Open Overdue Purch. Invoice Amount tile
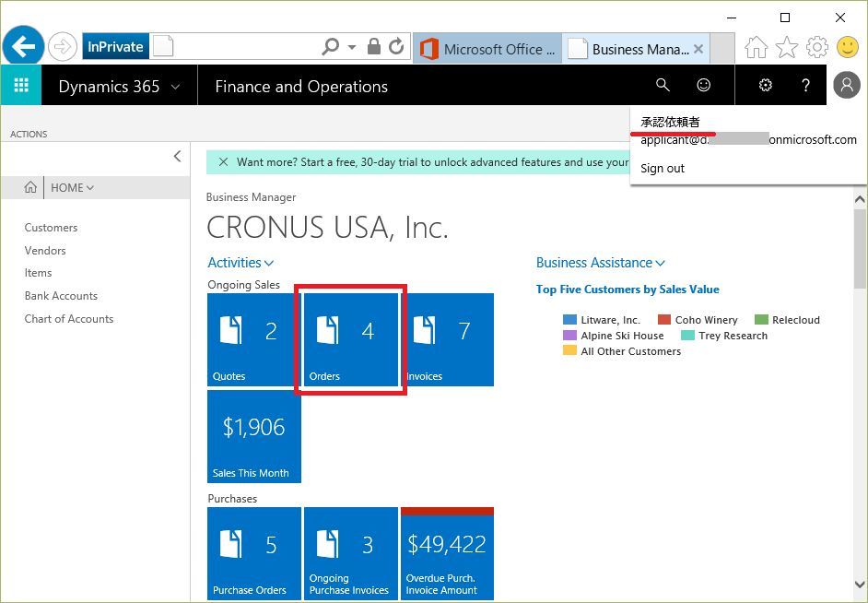This screenshot has width=868, height=603. [x=447, y=553]
